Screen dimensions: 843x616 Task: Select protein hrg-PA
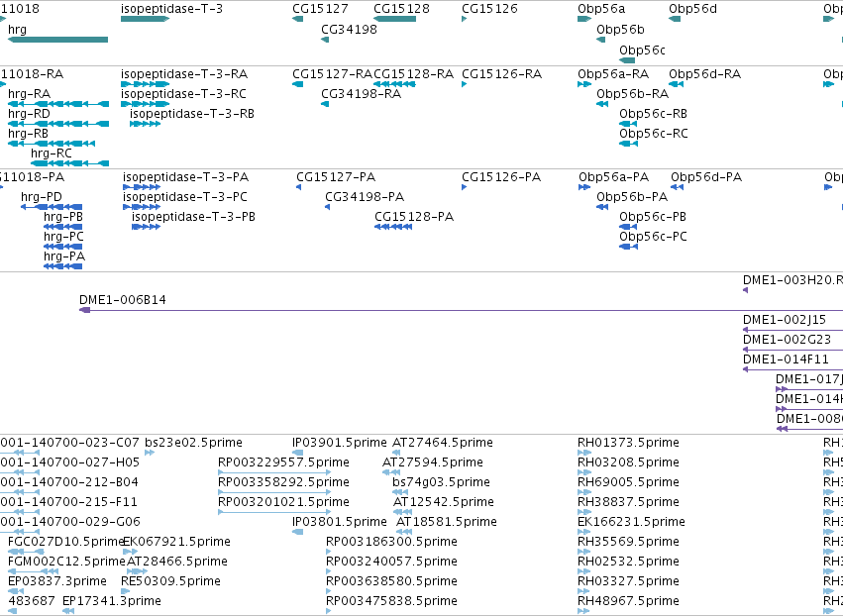[x=62, y=266]
